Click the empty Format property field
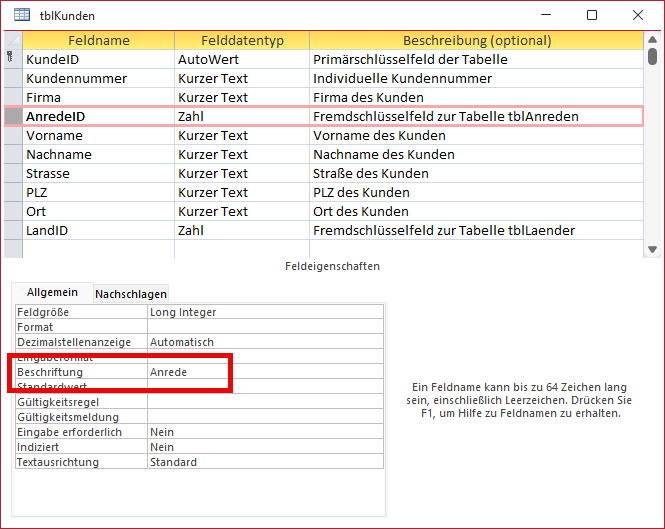This screenshot has height=529, width=665. click(x=265, y=327)
